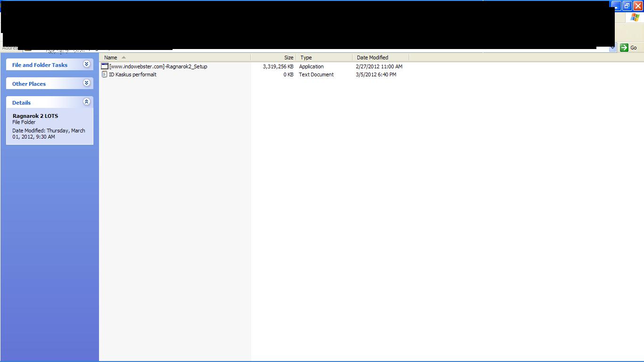Select the Ragnarok2_Setup application icon
Image resolution: width=644 pixels, height=362 pixels.
105,66
